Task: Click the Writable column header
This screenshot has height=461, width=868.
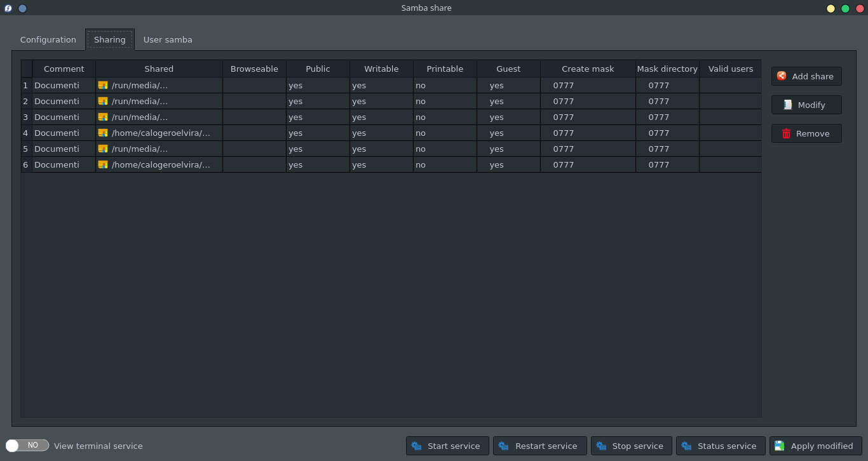Action: click(x=381, y=69)
